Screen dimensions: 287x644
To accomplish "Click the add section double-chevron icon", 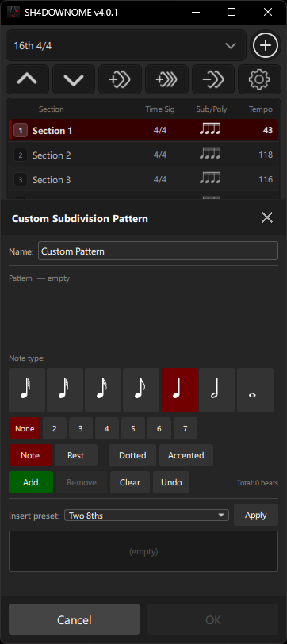I will 120,79.
